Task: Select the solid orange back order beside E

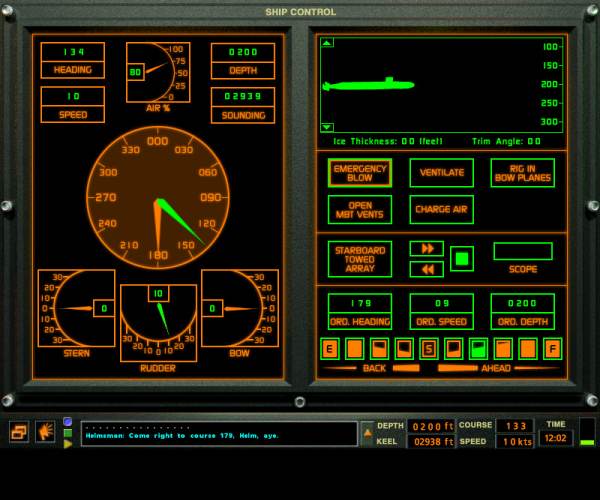Action: coord(354,349)
